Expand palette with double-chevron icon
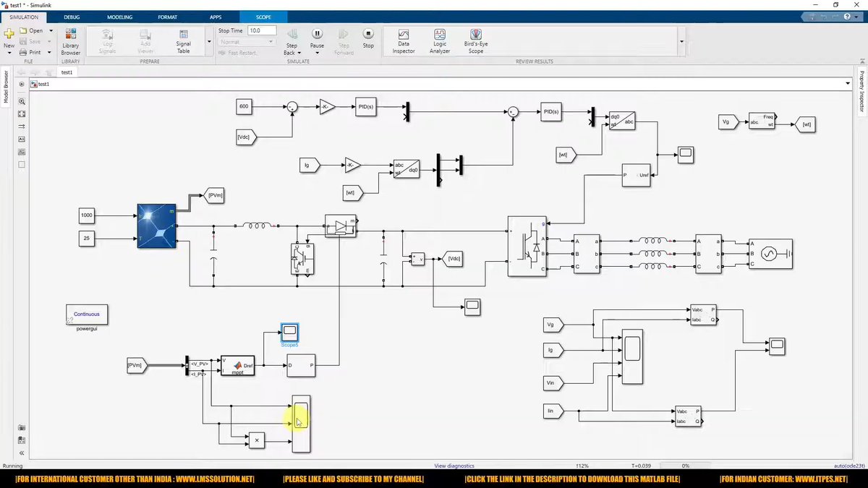Viewport: 868px width, 488px height. pyautogui.click(x=22, y=453)
